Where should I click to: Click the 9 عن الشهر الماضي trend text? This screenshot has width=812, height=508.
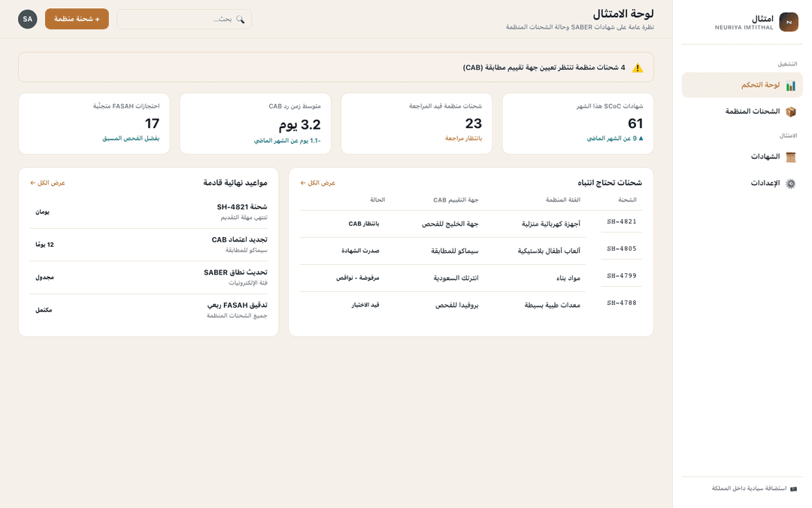click(x=615, y=138)
